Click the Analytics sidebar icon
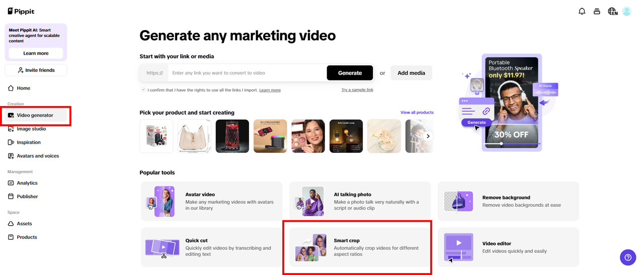Image resolution: width=644 pixels, height=275 pixels. [x=11, y=183]
